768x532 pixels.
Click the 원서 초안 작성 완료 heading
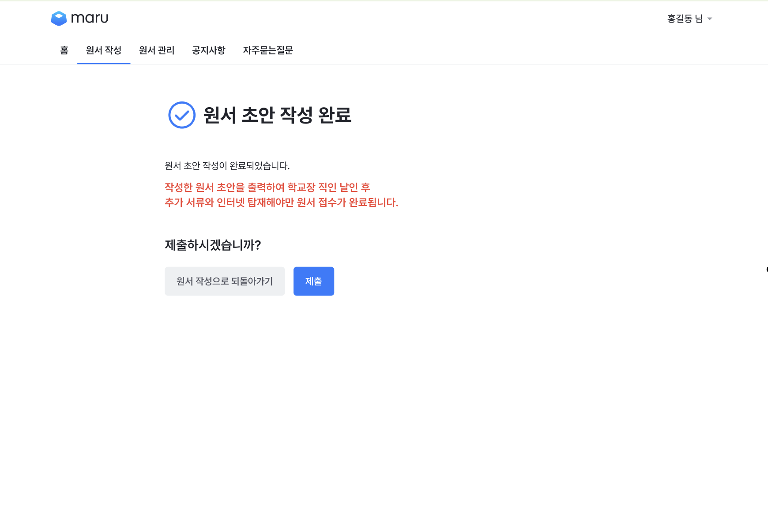(277, 115)
